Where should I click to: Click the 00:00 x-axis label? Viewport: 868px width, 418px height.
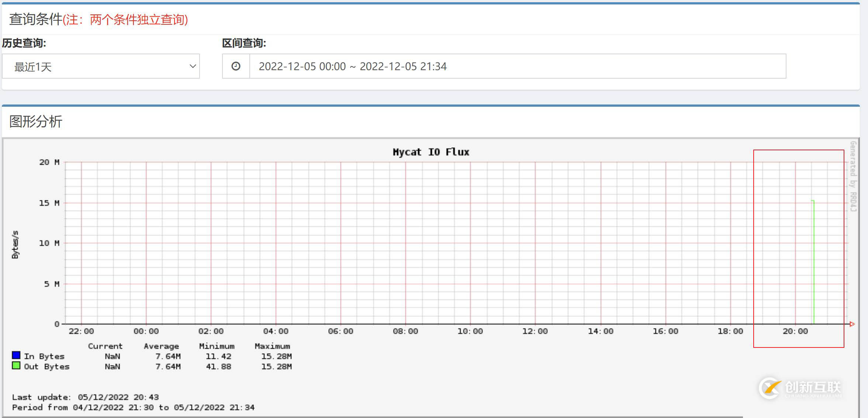tap(146, 331)
